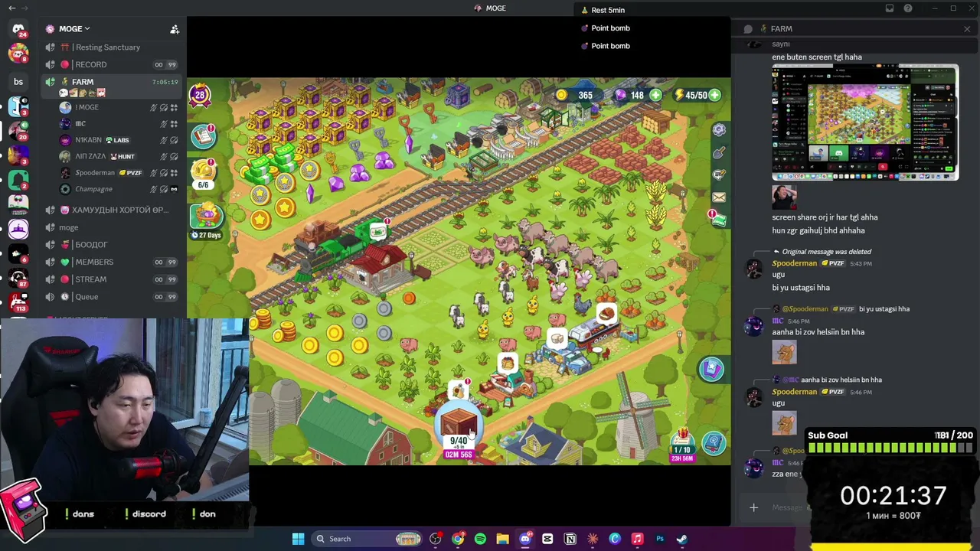Open Discord direct messages home icon

(18, 30)
